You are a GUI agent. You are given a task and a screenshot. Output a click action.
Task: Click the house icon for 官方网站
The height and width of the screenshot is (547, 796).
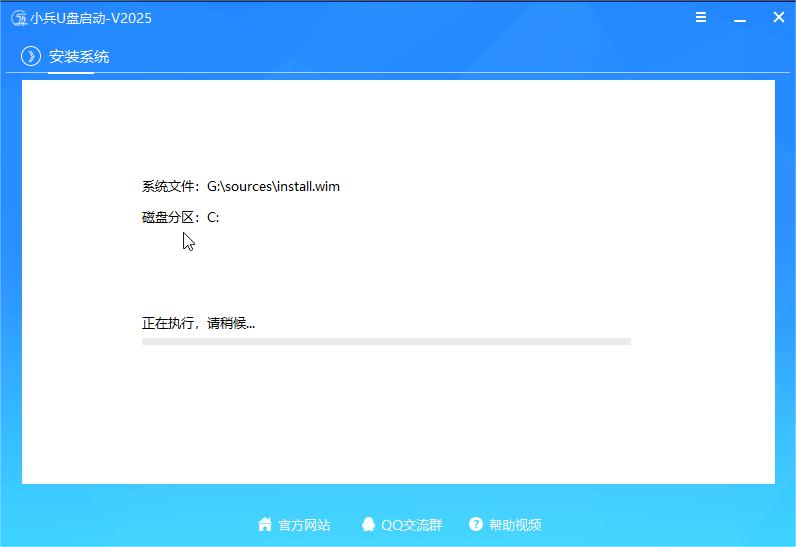[x=265, y=524]
